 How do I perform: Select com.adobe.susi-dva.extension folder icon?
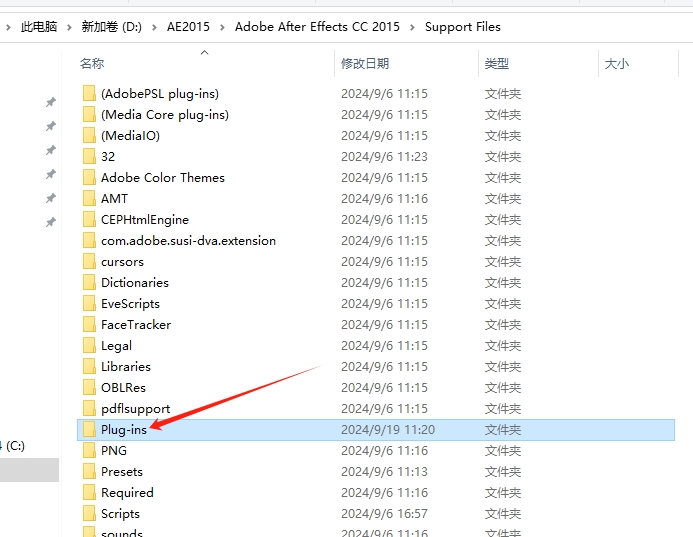pos(89,240)
